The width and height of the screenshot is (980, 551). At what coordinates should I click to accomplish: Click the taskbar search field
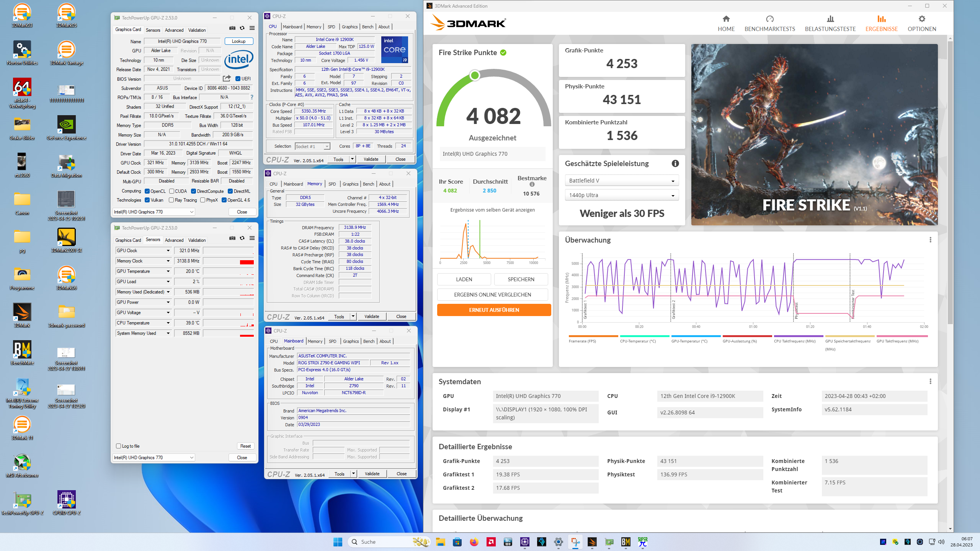390,542
